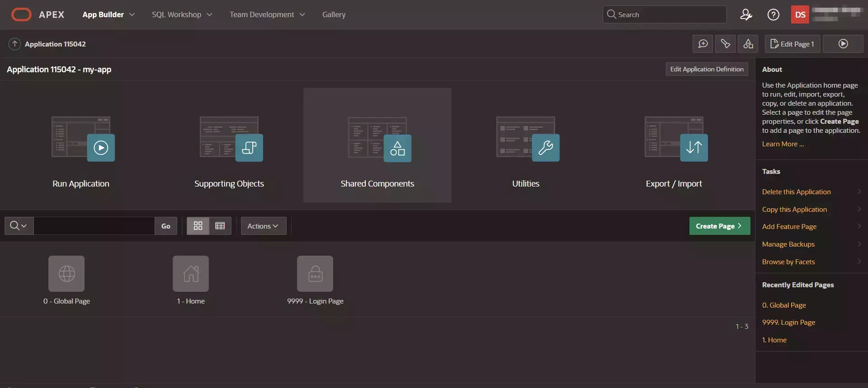Viewport: 868px width, 388px height.
Task: Open the Feedback speech bubble icon
Action: (703, 44)
